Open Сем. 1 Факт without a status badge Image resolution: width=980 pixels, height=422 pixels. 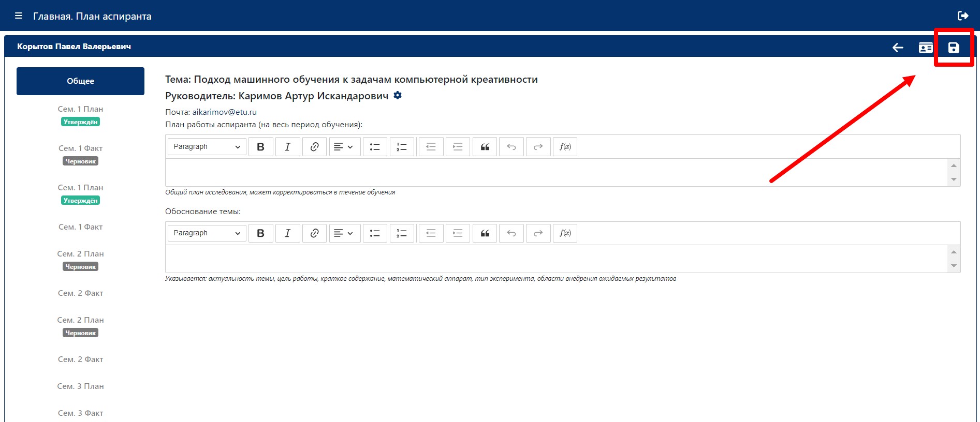80,227
